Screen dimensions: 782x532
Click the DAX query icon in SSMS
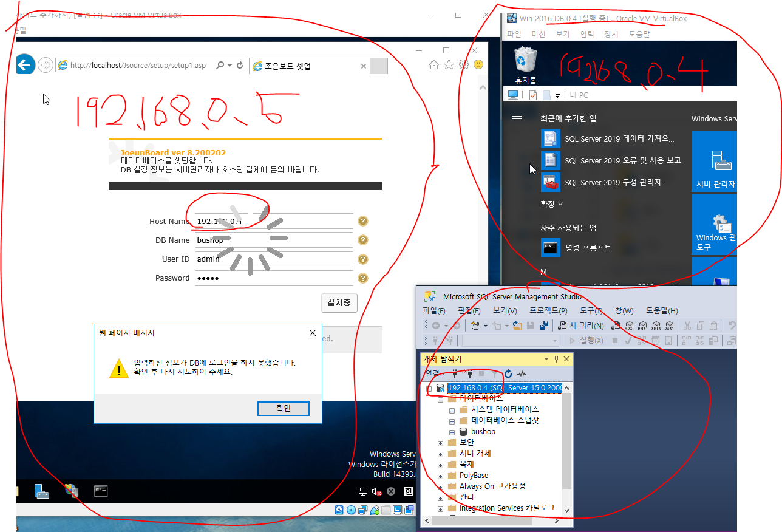pyautogui.click(x=669, y=326)
